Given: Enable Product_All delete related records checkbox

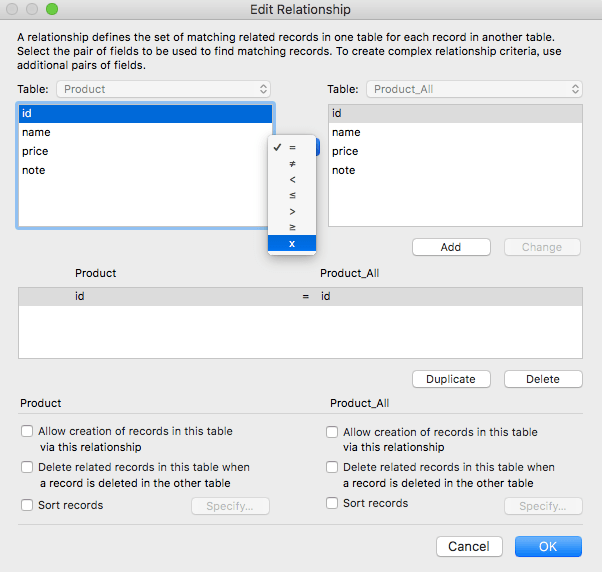Looking at the screenshot, I should 333,468.
